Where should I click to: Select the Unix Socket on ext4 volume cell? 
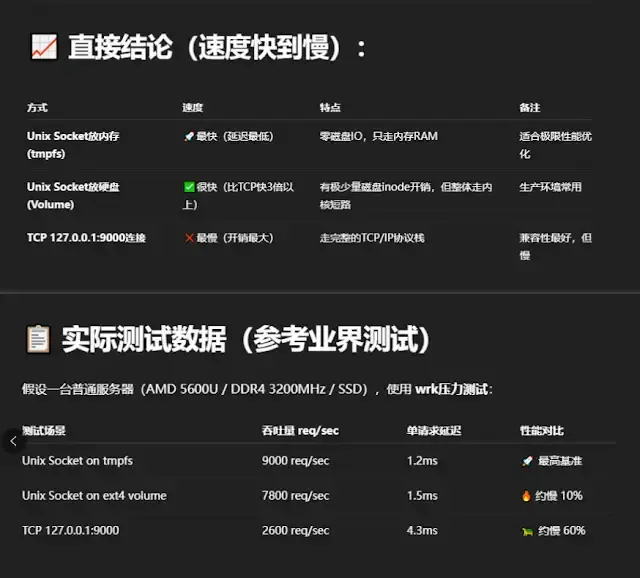pos(94,496)
